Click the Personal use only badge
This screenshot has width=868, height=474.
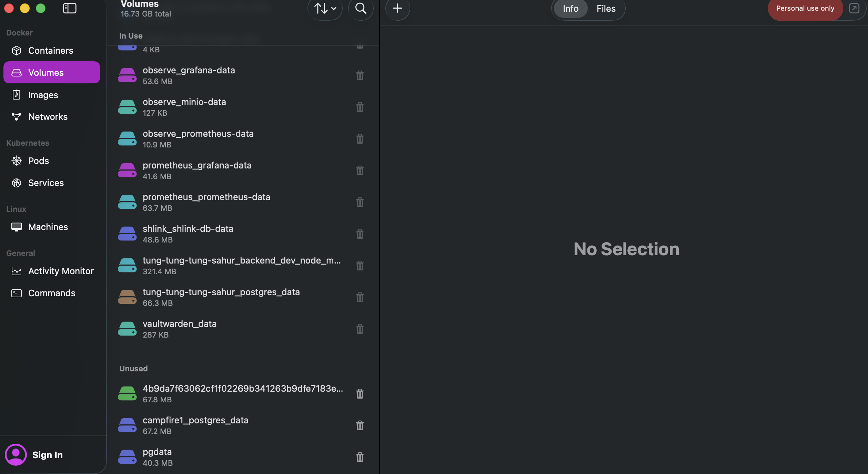[805, 9]
